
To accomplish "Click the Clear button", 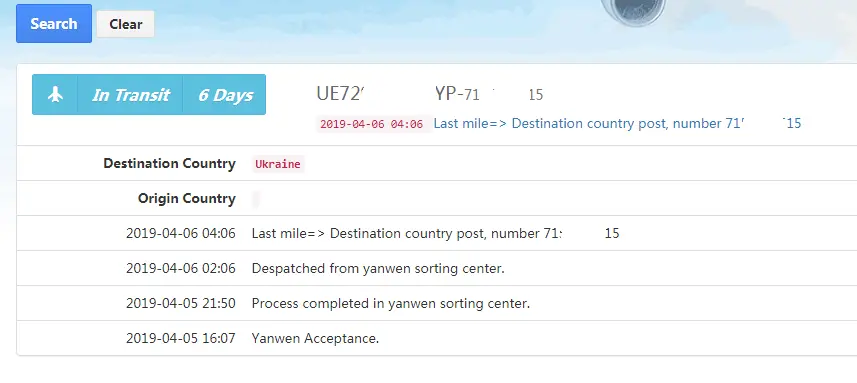I will (x=125, y=24).
